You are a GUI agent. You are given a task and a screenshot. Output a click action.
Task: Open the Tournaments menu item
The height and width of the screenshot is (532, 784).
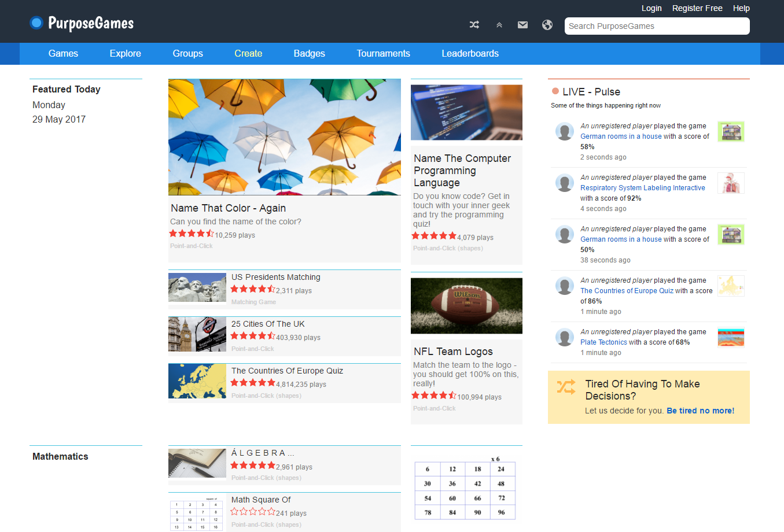383,53
